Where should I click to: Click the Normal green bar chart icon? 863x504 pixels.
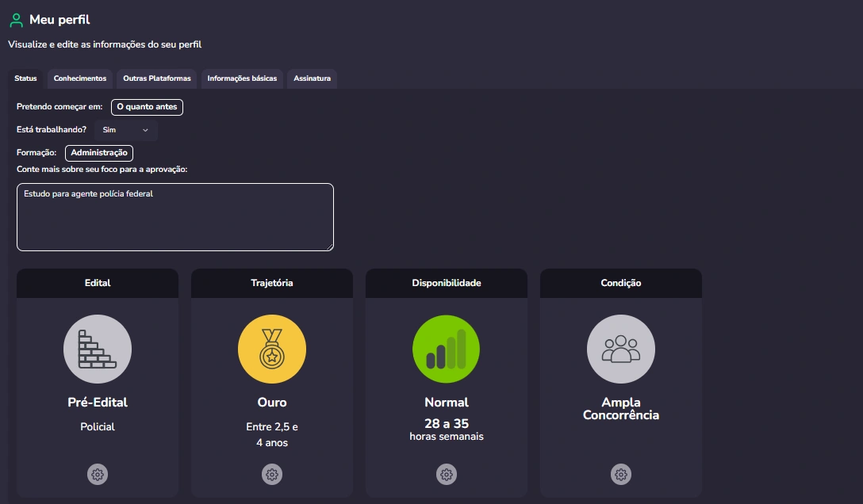(x=447, y=349)
